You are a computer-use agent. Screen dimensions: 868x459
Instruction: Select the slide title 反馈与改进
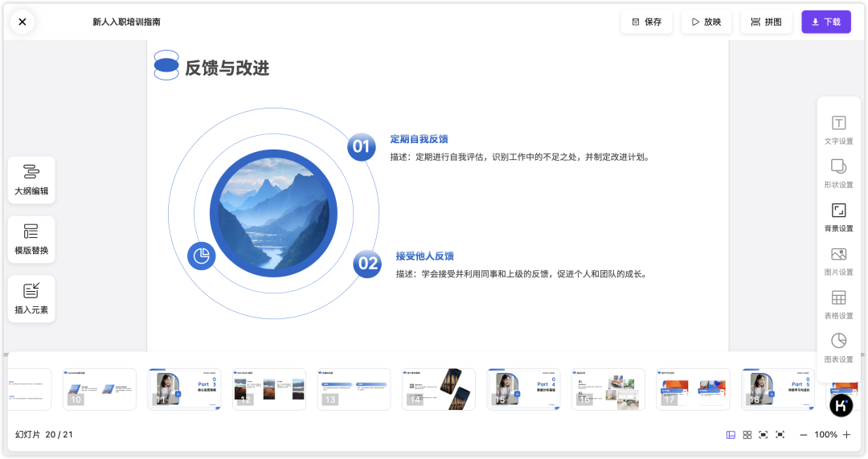[x=227, y=68]
